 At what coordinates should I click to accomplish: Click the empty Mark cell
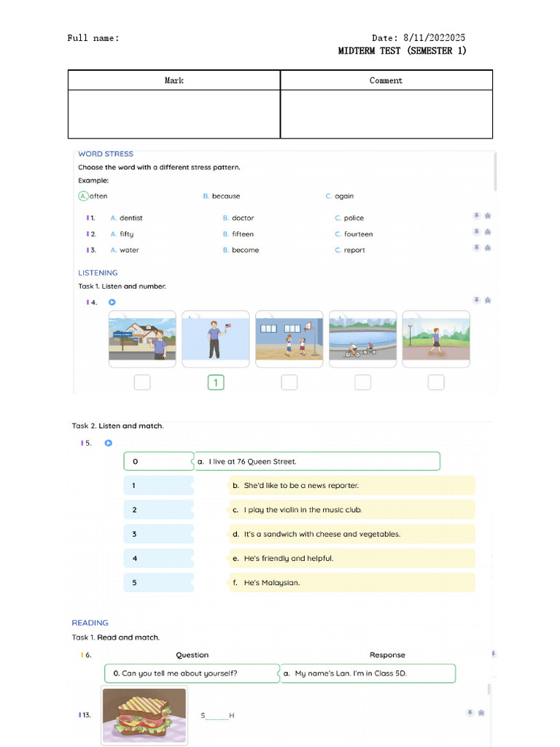pos(174,114)
